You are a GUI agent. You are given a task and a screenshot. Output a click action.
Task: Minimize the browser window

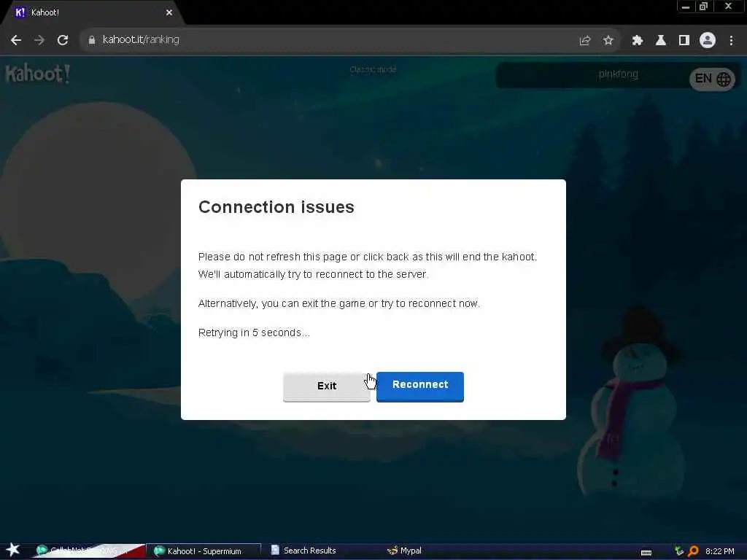coord(685,7)
